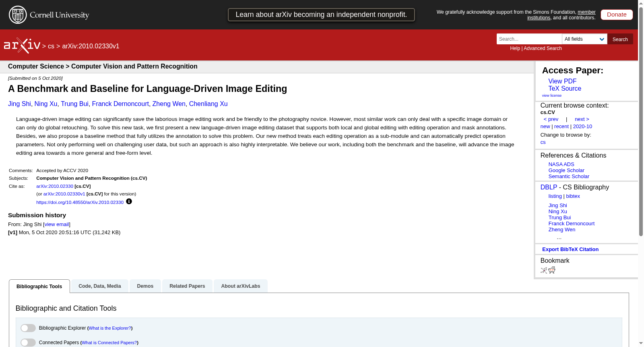Open the Demos tab
644x347 pixels.
tap(145, 286)
